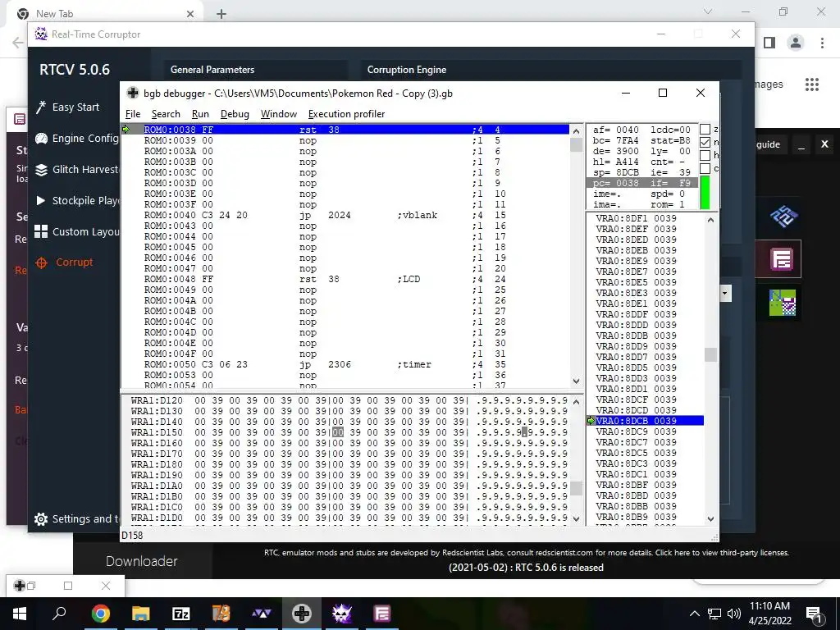Screen dimensions: 840x630
Task: Open Chrome profile avatar icon
Action: tap(796, 43)
